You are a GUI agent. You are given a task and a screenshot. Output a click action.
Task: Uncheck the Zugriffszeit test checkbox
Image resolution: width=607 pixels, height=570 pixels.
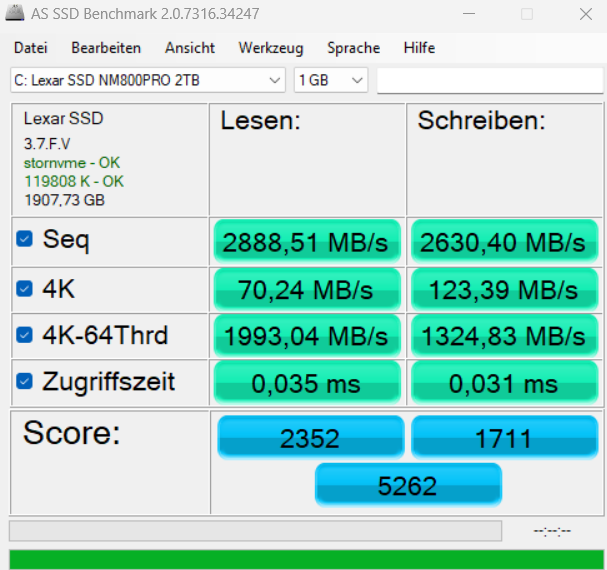click(x=24, y=381)
